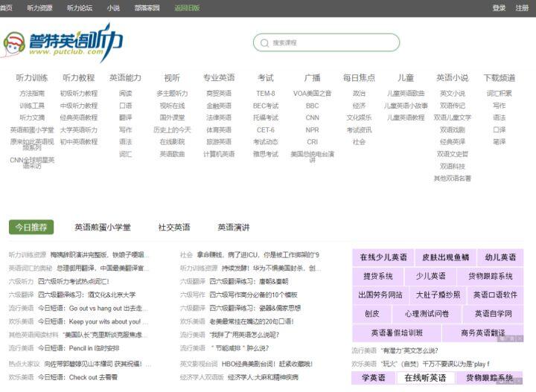Click 英语口语软件 ad button
The height and width of the screenshot is (392, 536).
495,295
